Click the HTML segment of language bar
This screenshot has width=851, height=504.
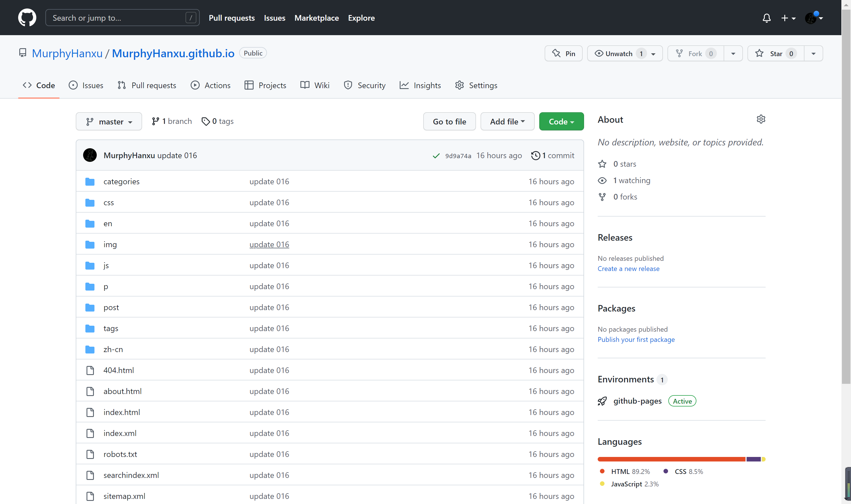click(x=671, y=459)
